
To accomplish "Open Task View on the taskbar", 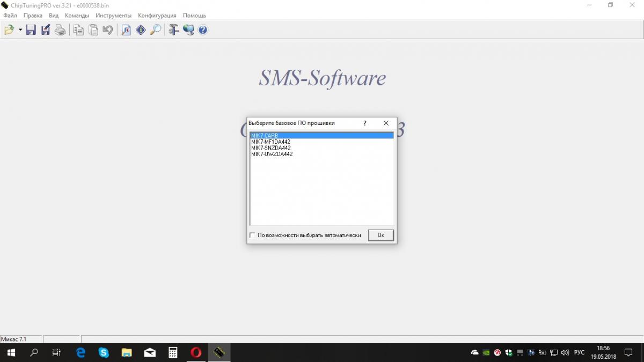I will [x=56, y=352].
